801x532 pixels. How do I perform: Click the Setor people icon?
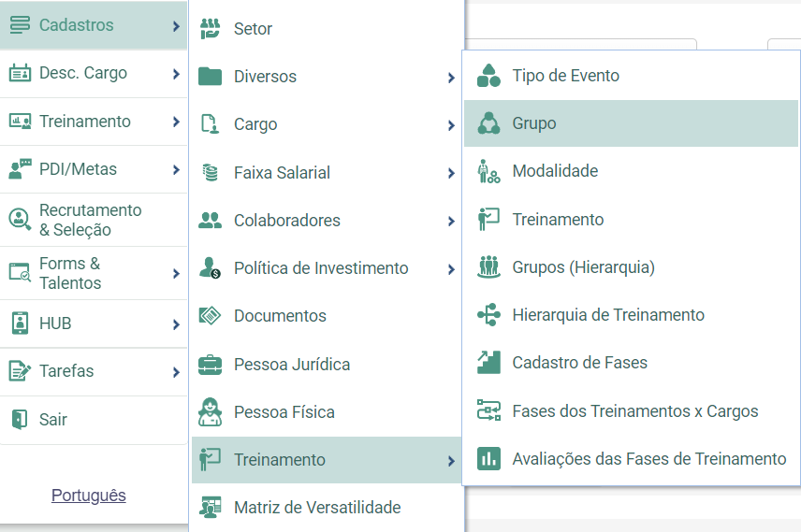coord(210,29)
